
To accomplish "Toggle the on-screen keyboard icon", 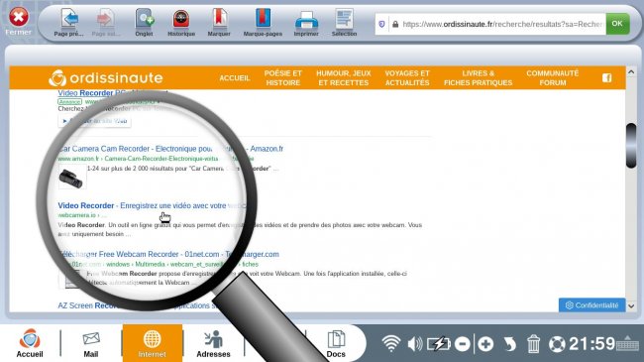I will tap(627, 343).
